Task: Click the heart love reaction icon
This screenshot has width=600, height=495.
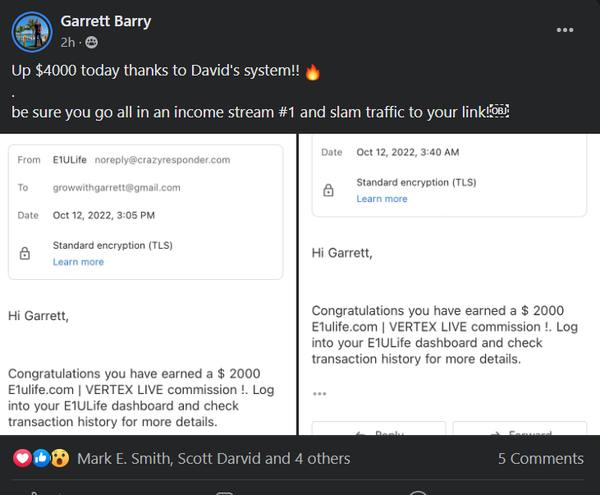Action: click(x=22, y=458)
